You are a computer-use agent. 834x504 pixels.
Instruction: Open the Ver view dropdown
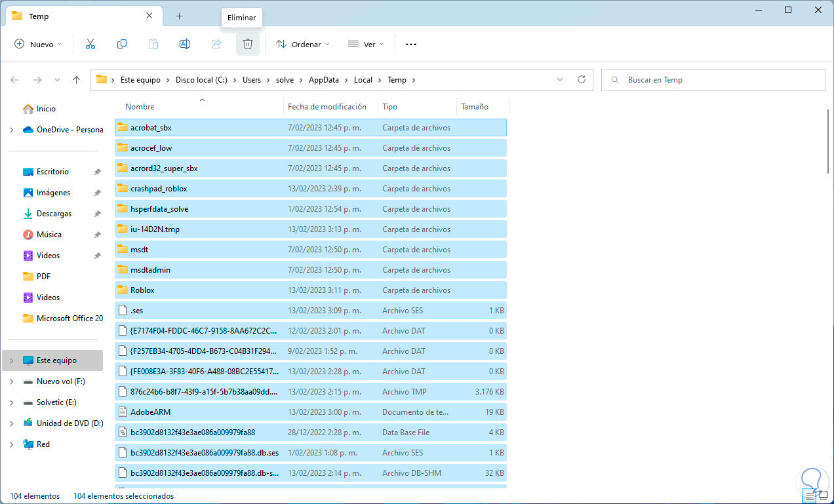[x=366, y=44]
